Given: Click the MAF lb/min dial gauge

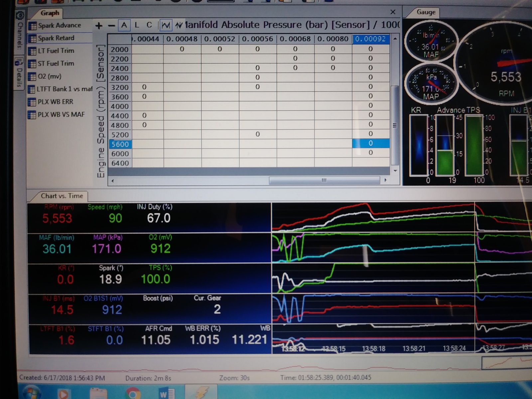Looking at the screenshot, I should coord(431,41).
